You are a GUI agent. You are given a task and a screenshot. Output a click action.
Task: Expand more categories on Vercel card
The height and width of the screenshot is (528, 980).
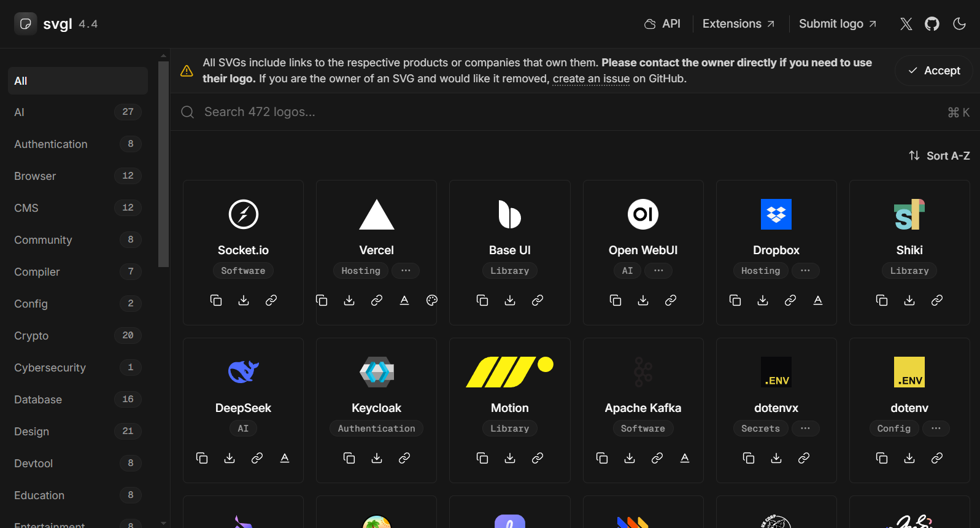click(x=406, y=271)
